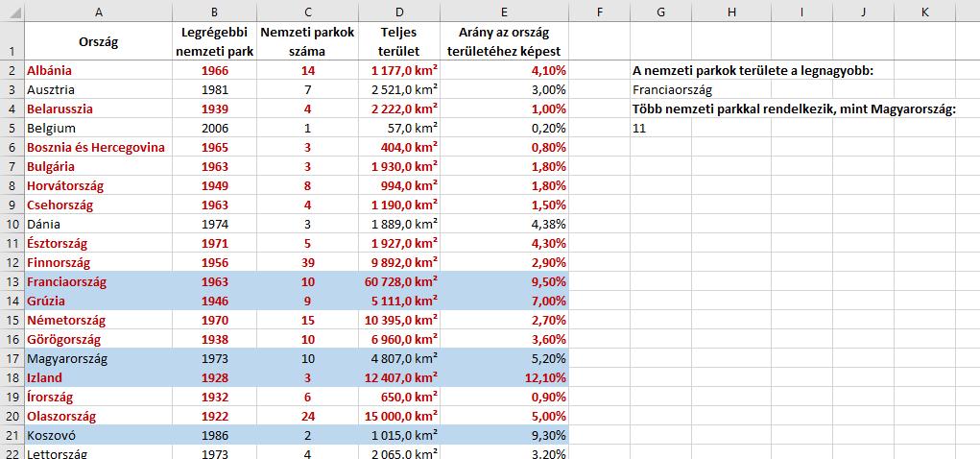Select row 13 header
Screen dimensions: 980x459
coord(12,281)
